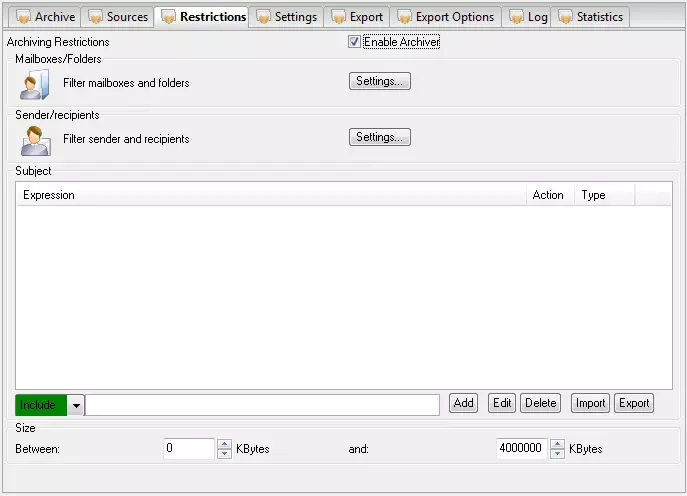Increase the minimum size value
The height and width of the screenshot is (496, 687).
tap(224, 444)
